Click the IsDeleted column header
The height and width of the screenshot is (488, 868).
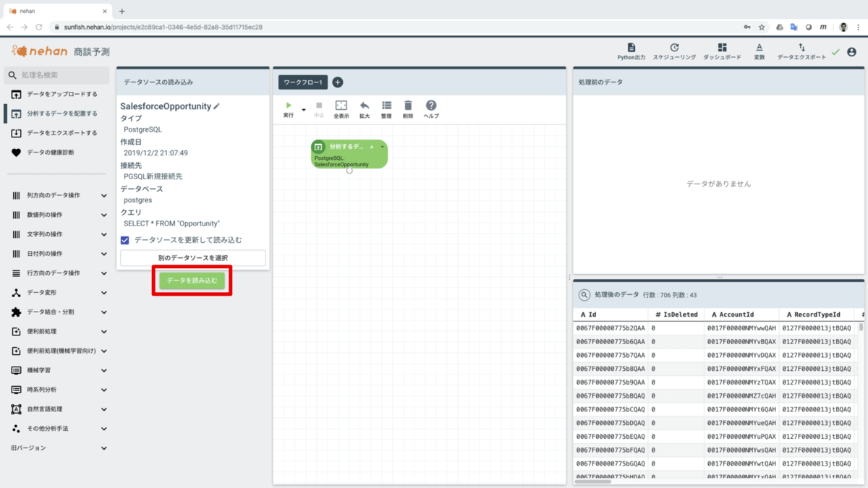[x=675, y=314]
